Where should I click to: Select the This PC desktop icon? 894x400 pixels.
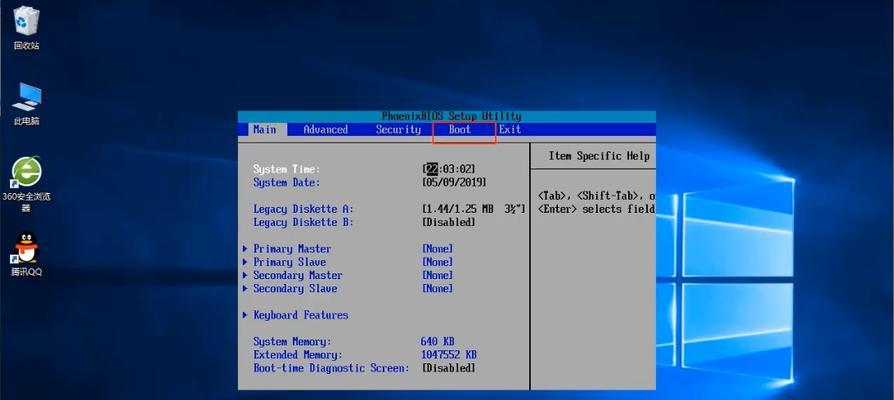26,104
